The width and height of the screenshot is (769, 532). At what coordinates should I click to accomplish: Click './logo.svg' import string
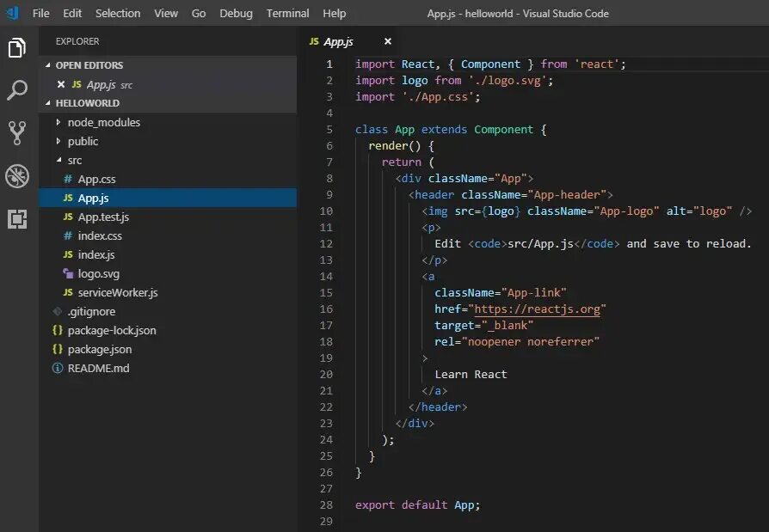click(508, 80)
